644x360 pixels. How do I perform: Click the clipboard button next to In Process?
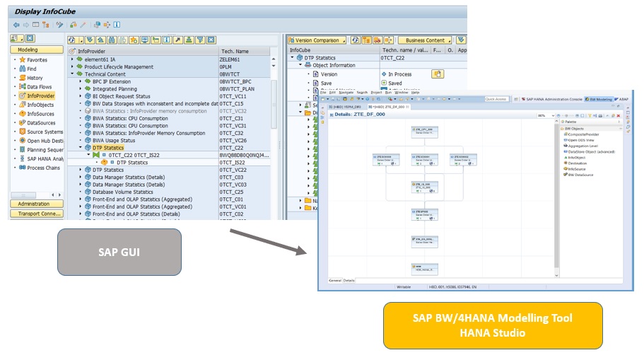pyautogui.click(x=438, y=74)
